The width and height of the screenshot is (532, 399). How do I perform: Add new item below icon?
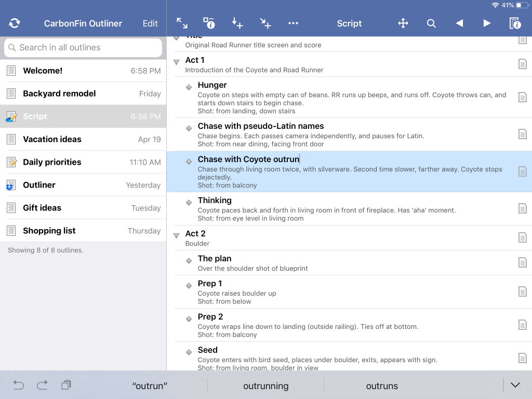237,23
